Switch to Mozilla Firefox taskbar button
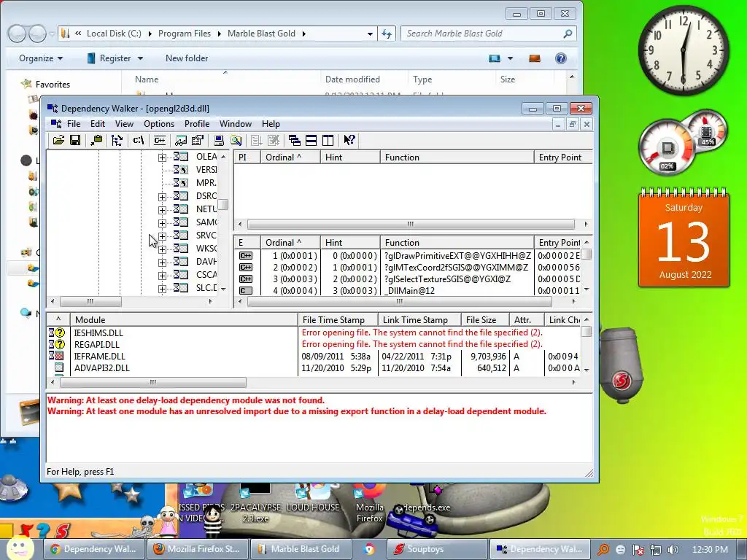This screenshot has height=560, width=747. pos(196,549)
